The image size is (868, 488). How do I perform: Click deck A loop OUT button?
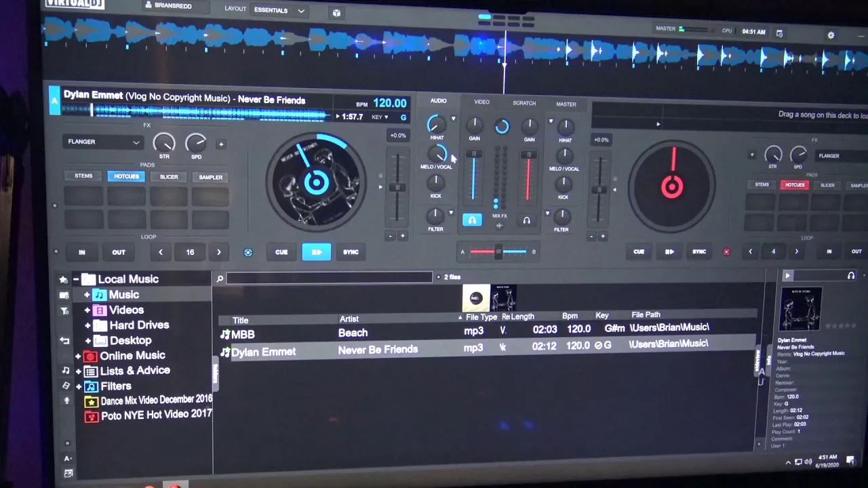click(x=119, y=252)
